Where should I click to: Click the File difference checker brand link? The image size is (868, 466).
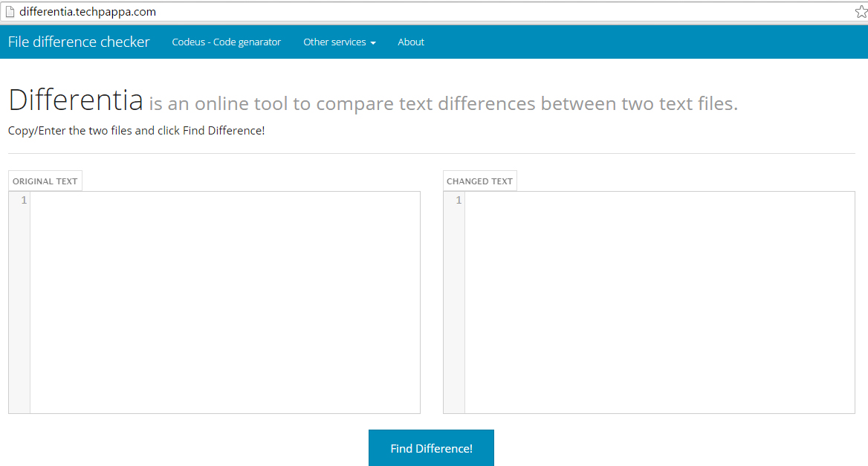click(79, 42)
